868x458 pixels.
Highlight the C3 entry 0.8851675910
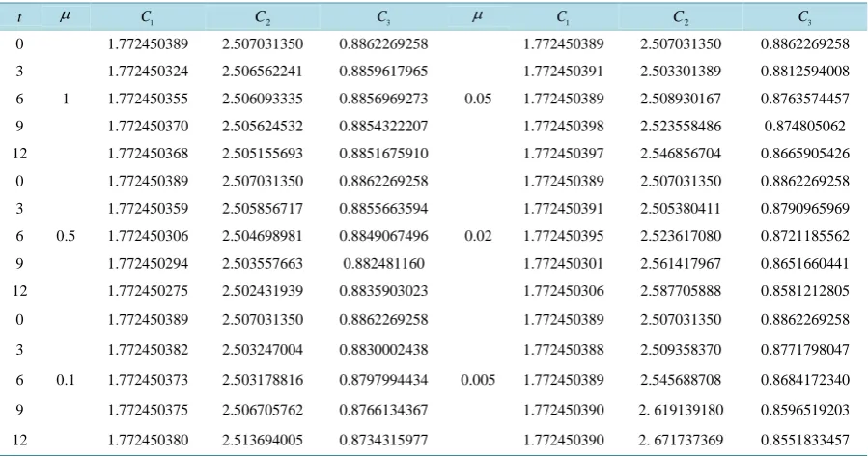point(383,154)
